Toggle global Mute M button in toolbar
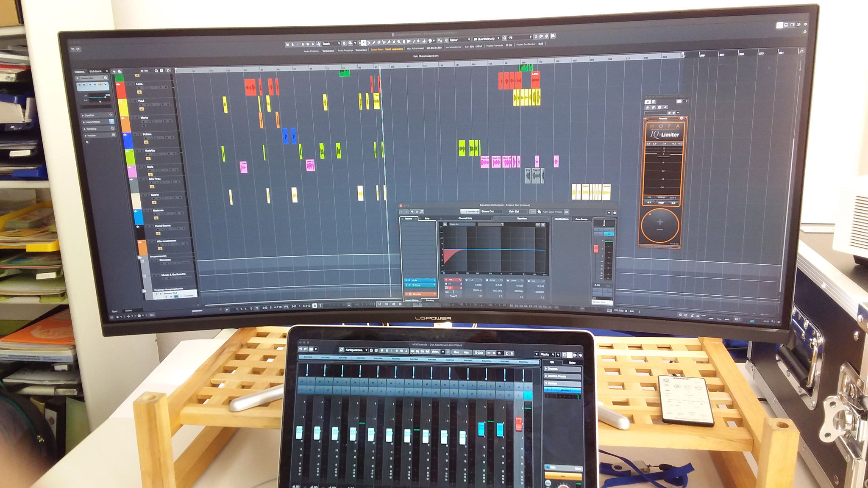The width and height of the screenshot is (868, 488). pyautogui.click(x=287, y=44)
